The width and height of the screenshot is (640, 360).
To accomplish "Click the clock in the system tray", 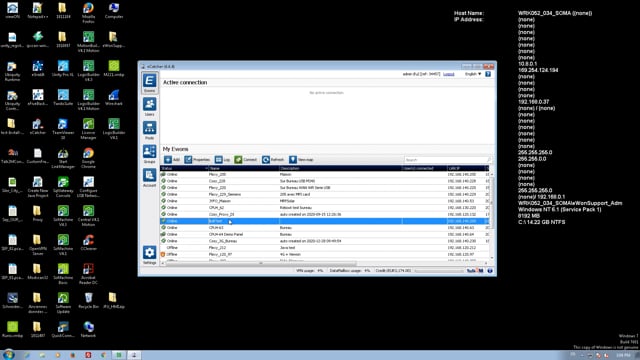I will tap(624, 356).
